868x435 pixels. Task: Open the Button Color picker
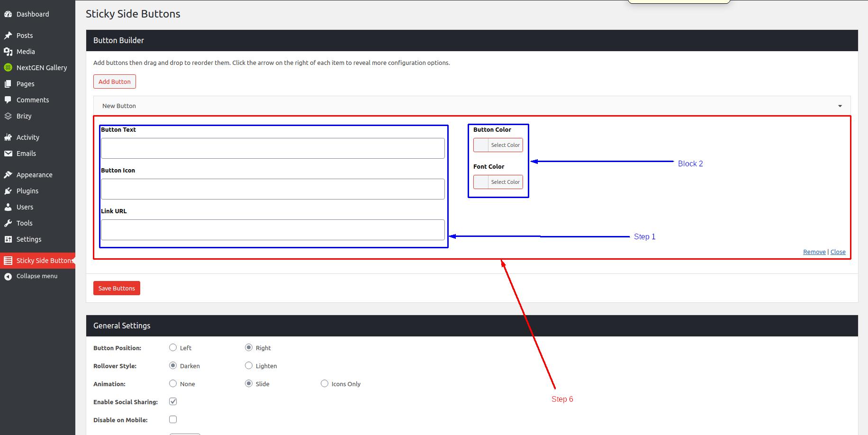(498, 145)
